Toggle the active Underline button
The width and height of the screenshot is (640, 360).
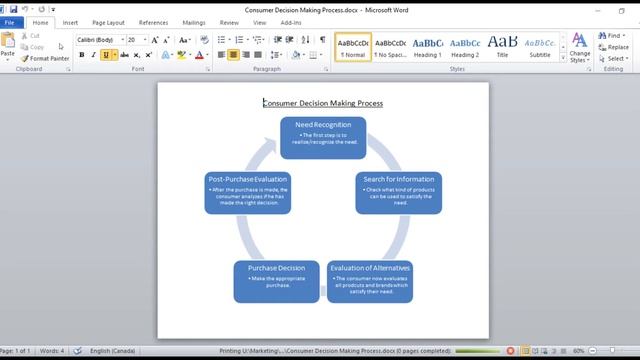(106, 55)
